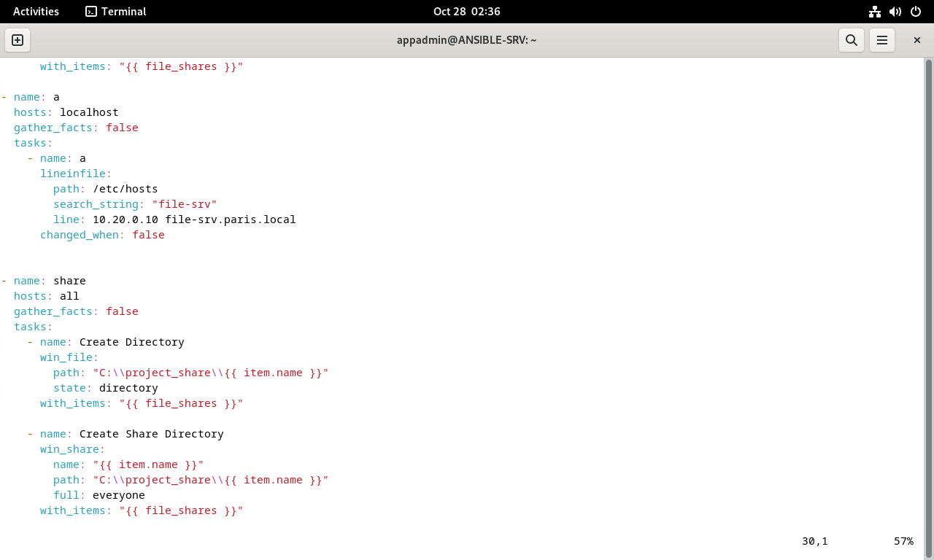Viewport: 934px width, 560px height.
Task: Open the hamburger menu in terminal
Action: (881, 40)
